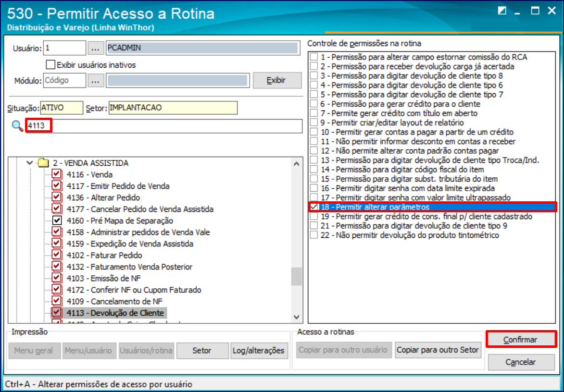Click the routine tree scrollbar thumb

296,276
